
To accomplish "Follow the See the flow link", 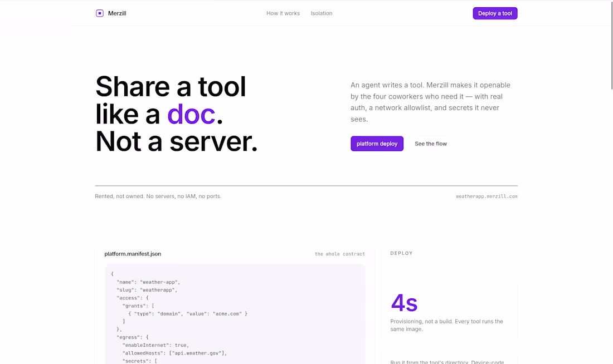I will tap(430, 144).
